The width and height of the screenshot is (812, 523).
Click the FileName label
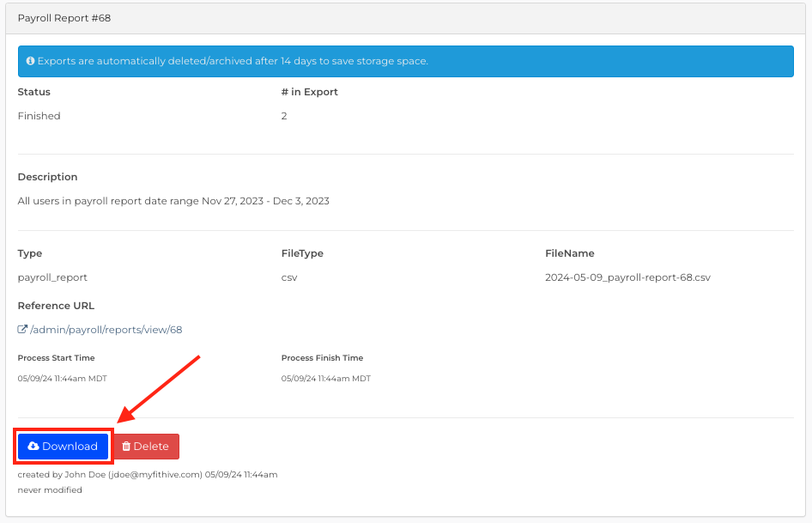click(570, 253)
